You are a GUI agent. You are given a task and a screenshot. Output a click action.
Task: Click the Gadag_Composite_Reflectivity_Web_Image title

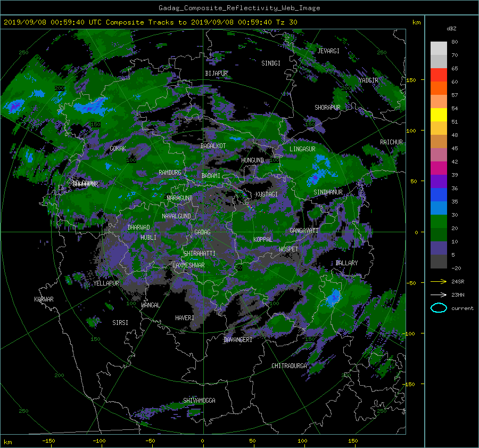[x=239, y=8]
